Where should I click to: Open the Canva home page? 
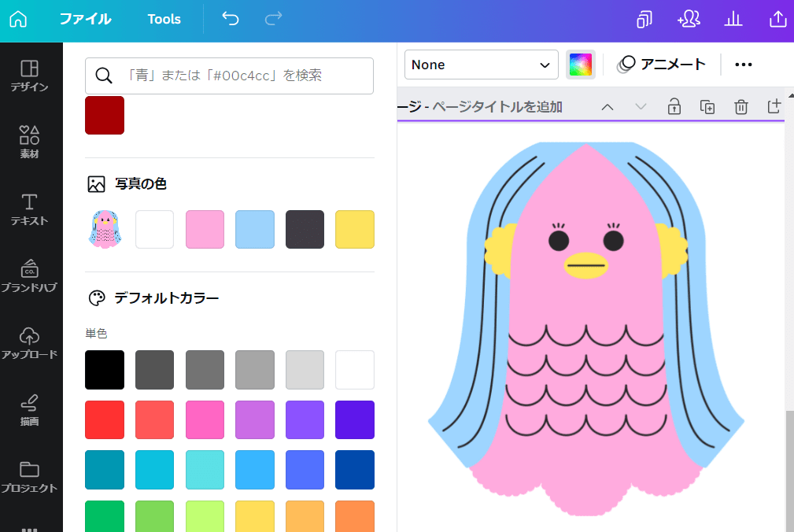[x=17, y=19]
